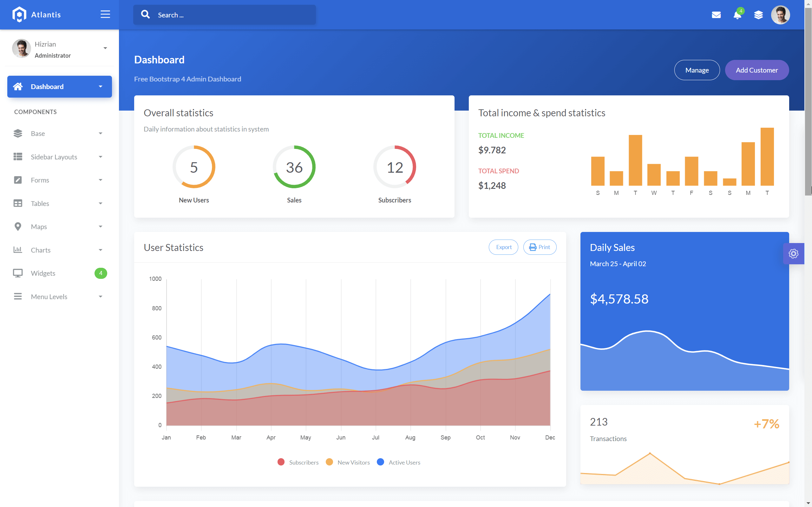Click the Add Customer button
Viewport: 812px width, 507px height.
click(x=757, y=70)
